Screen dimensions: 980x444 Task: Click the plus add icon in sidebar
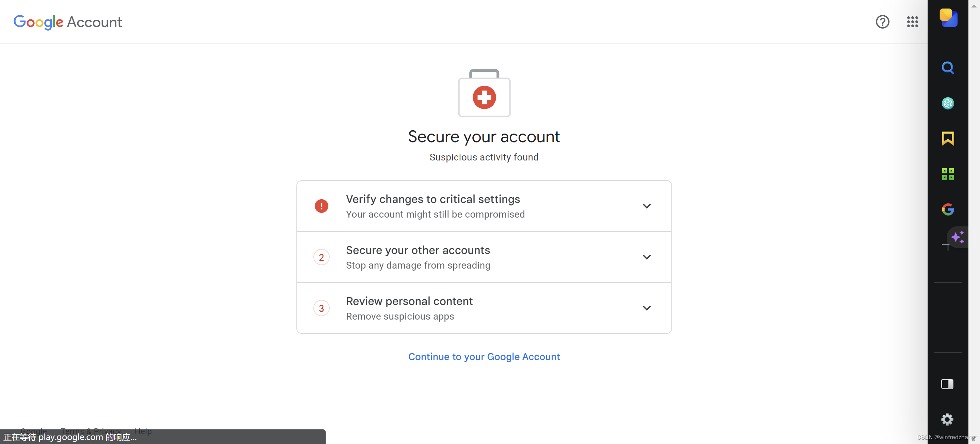point(946,246)
